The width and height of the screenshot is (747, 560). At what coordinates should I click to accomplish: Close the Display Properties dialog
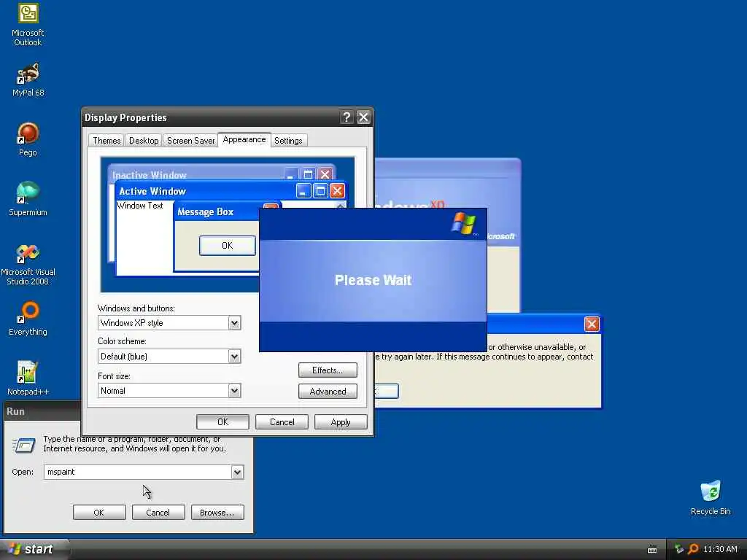363,117
